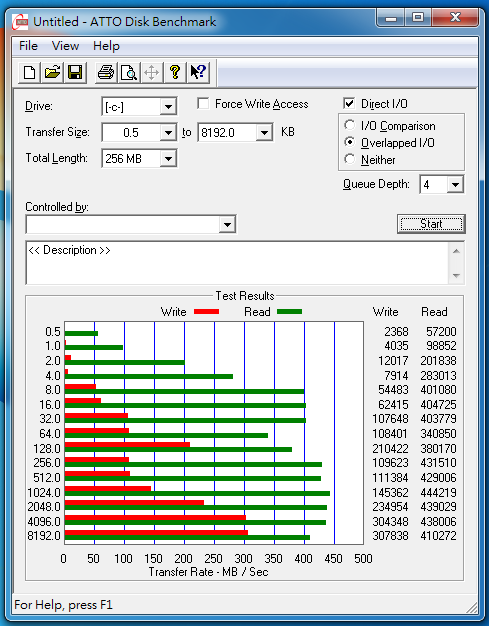The image size is (489, 626).
Task: Click the 4096.0 transfer size row label
Action: pyautogui.click(x=44, y=521)
